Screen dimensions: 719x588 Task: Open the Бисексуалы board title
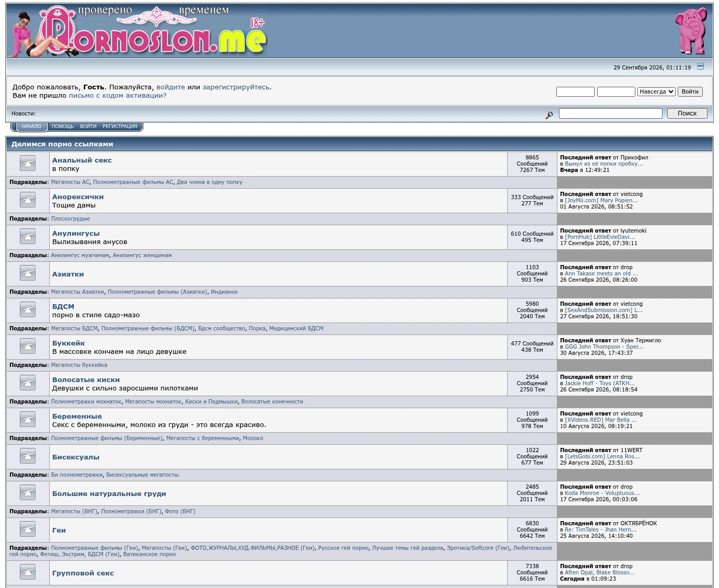pos(76,457)
